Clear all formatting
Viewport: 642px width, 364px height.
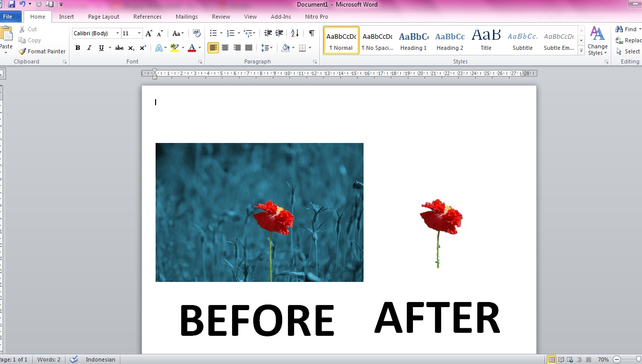tap(197, 34)
